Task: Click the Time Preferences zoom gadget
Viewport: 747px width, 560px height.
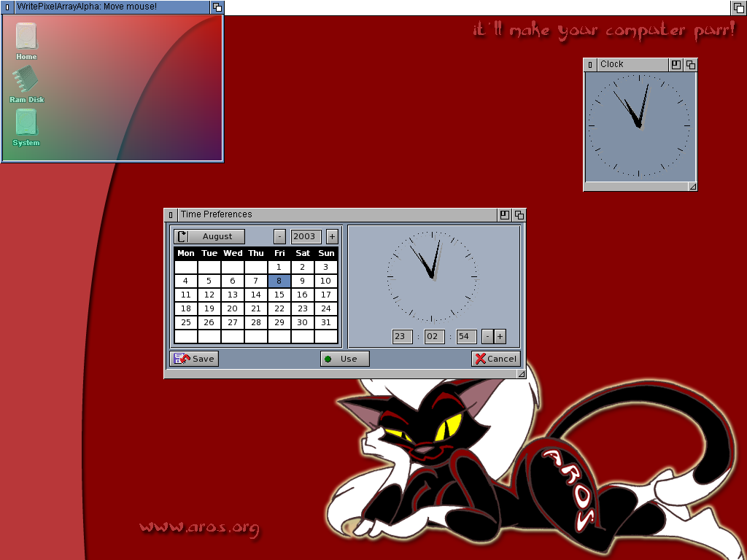Action: tap(505, 215)
